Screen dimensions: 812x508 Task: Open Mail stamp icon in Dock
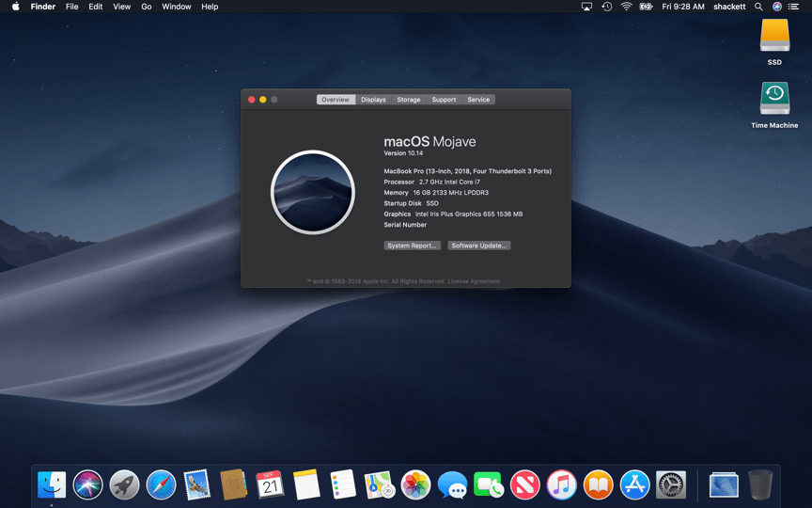click(x=197, y=484)
